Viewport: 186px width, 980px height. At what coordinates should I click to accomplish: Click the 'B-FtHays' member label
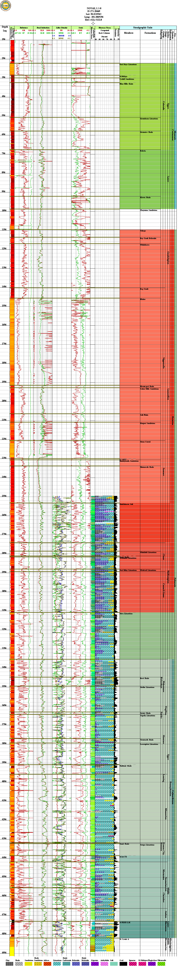[123, 76]
